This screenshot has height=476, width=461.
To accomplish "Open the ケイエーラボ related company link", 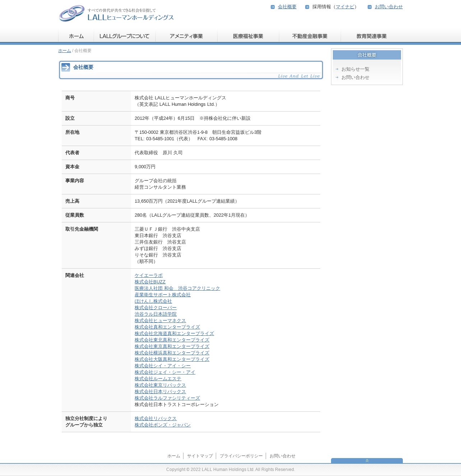I will tap(149, 275).
